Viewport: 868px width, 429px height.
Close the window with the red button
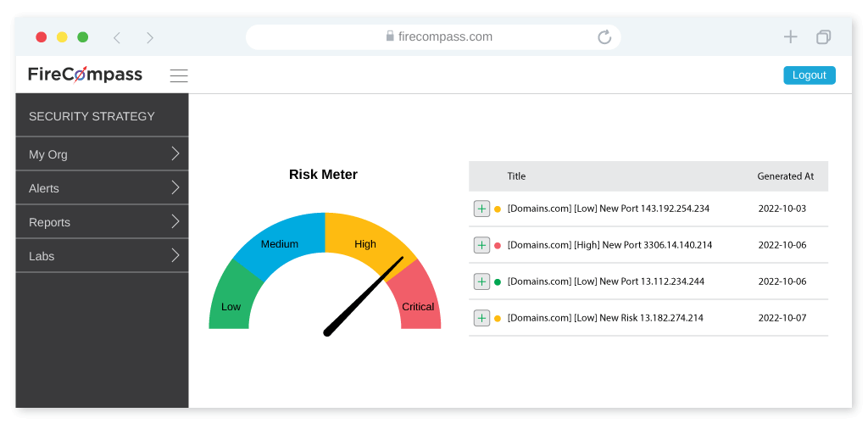[x=41, y=37]
